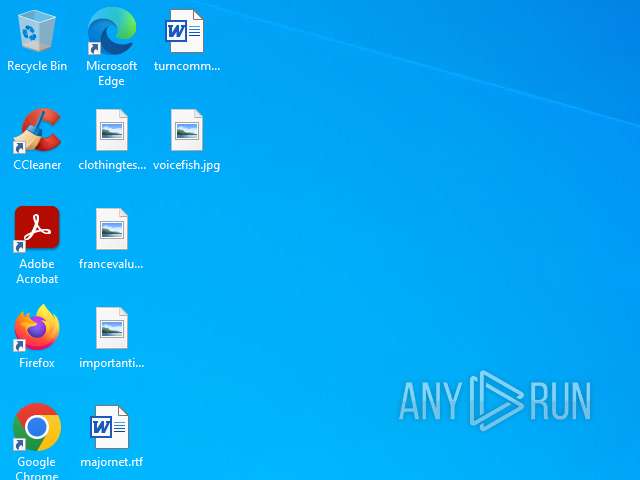Viewport: 640px width, 480px height.
Task: Select the CCleaner shortcut icon
Action: pyautogui.click(x=37, y=130)
